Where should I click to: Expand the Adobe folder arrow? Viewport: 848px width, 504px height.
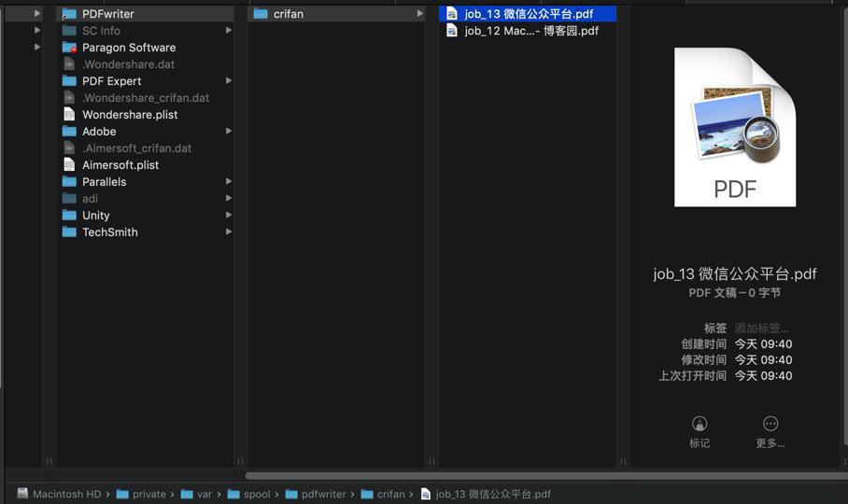(x=229, y=131)
